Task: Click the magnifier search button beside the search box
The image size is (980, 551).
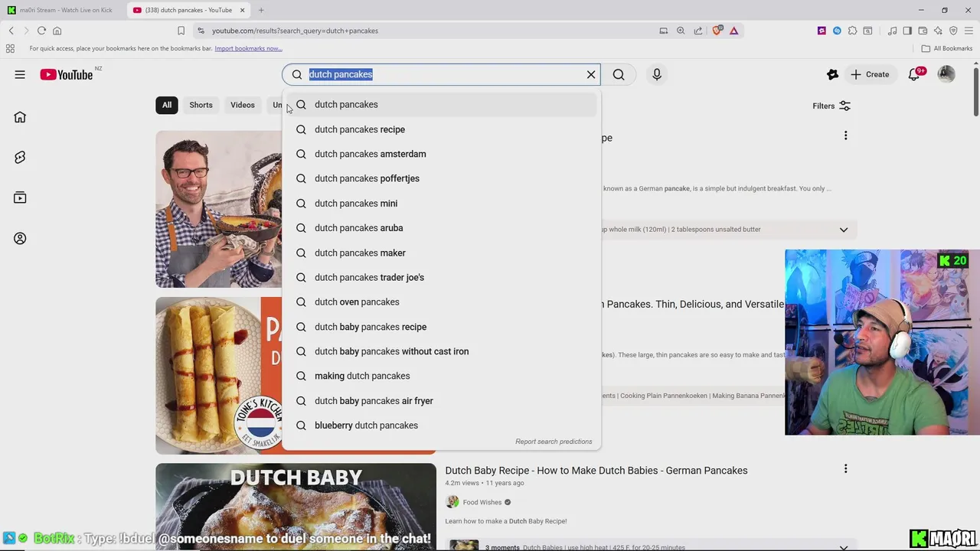Action: [619, 74]
